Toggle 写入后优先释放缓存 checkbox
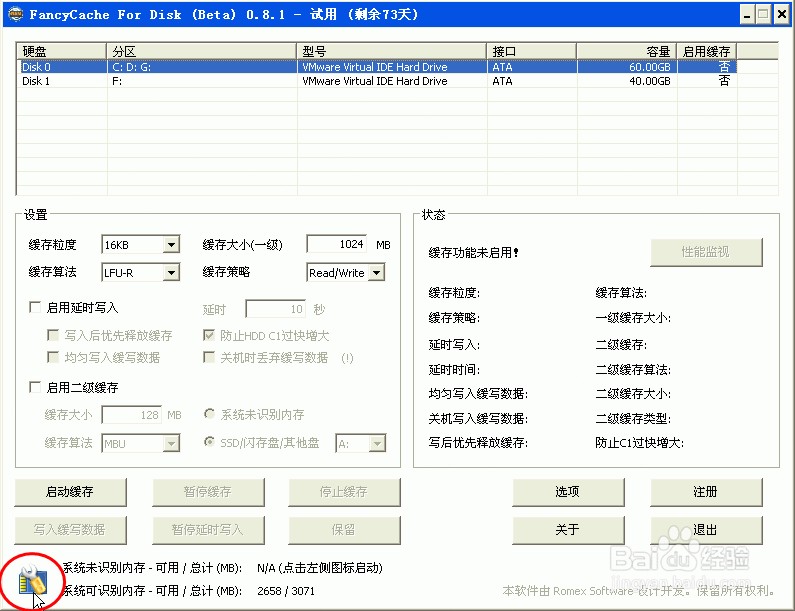Viewport: 795px width, 611px height. click(x=52, y=335)
